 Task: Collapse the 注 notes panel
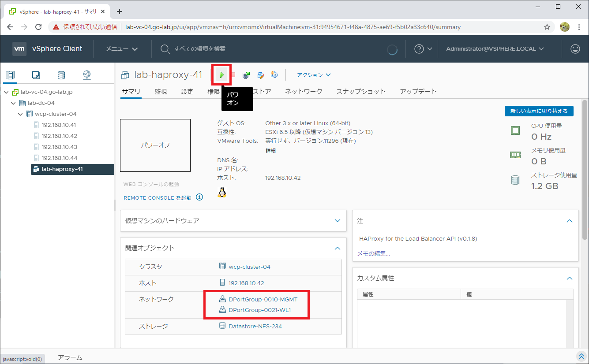(570, 221)
